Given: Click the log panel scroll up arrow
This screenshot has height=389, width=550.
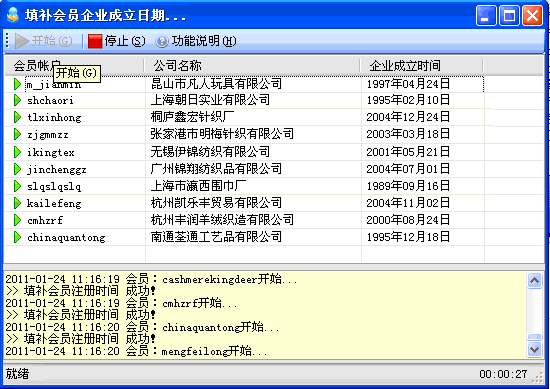Looking at the screenshot, I should coord(534,281).
